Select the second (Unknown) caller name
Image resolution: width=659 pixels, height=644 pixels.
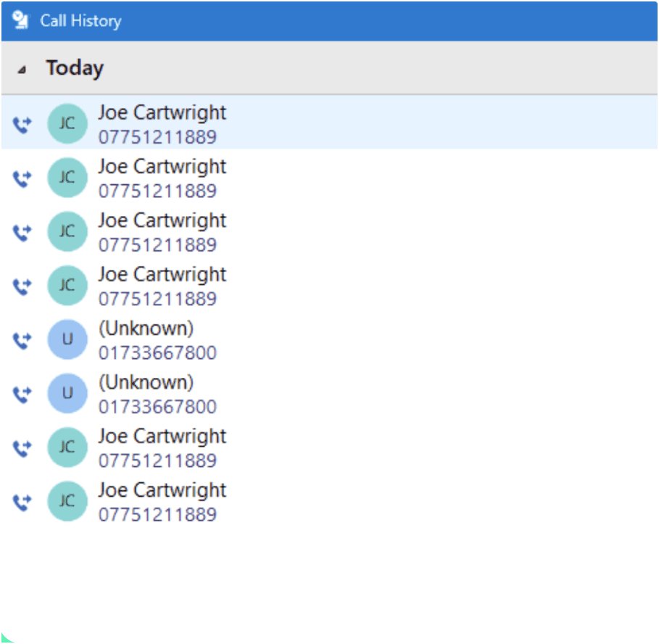[146, 382]
